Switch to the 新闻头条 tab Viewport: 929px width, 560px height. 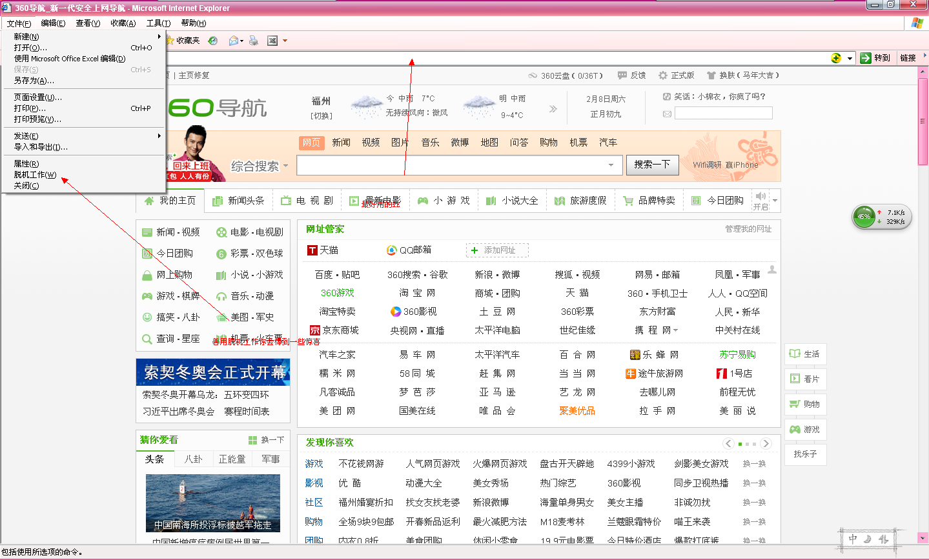pos(238,201)
